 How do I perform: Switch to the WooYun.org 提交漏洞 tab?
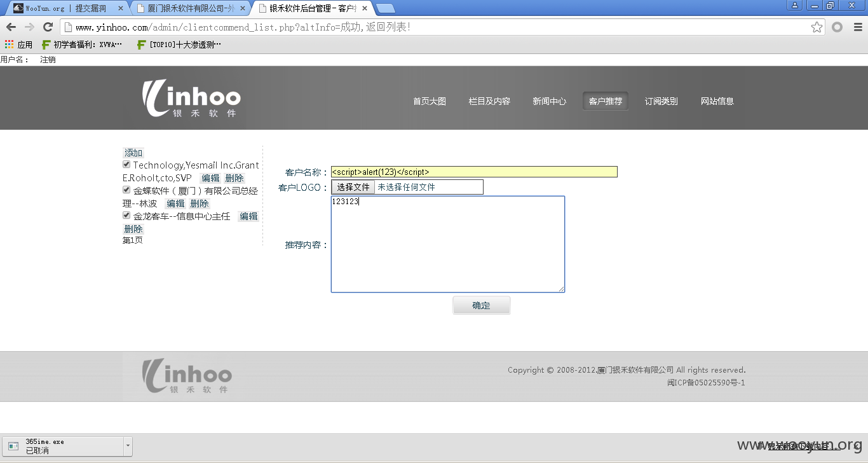point(66,8)
